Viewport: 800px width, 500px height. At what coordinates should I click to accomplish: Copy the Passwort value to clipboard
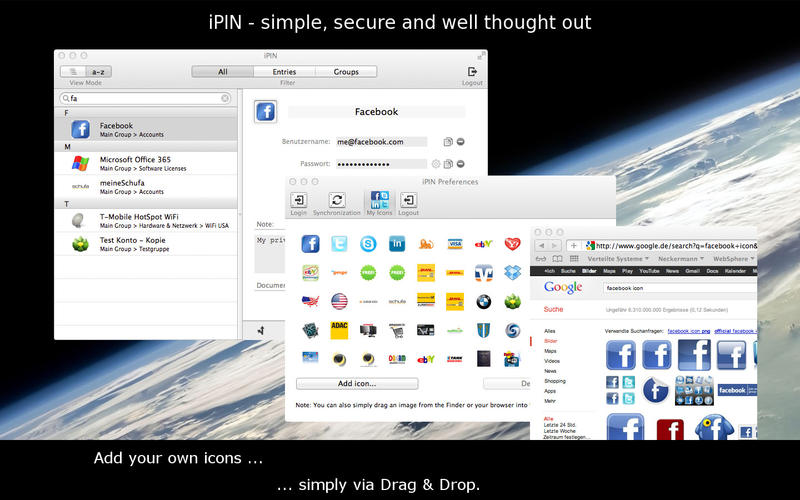point(448,164)
